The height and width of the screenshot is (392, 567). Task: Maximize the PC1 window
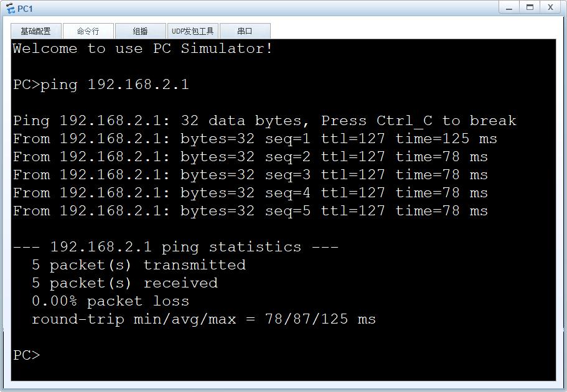[x=530, y=7]
